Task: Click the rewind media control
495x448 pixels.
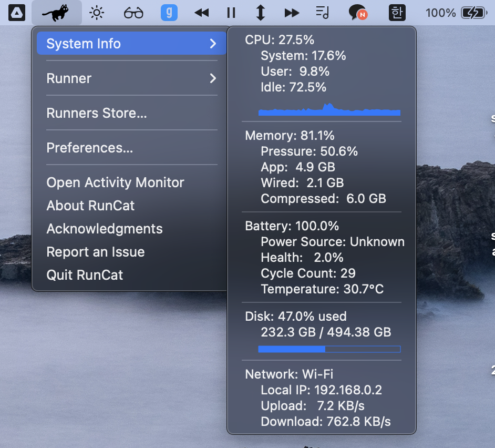Action: point(202,13)
